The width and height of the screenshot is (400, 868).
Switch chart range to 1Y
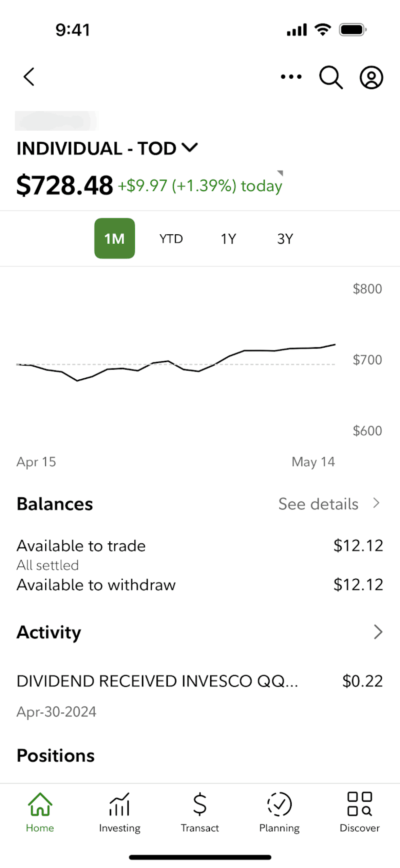[x=228, y=239]
